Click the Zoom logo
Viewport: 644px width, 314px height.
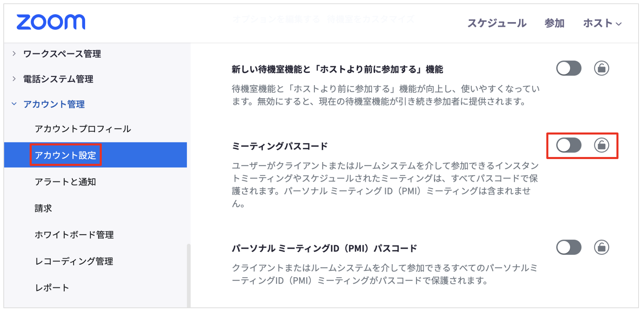pos(51,22)
